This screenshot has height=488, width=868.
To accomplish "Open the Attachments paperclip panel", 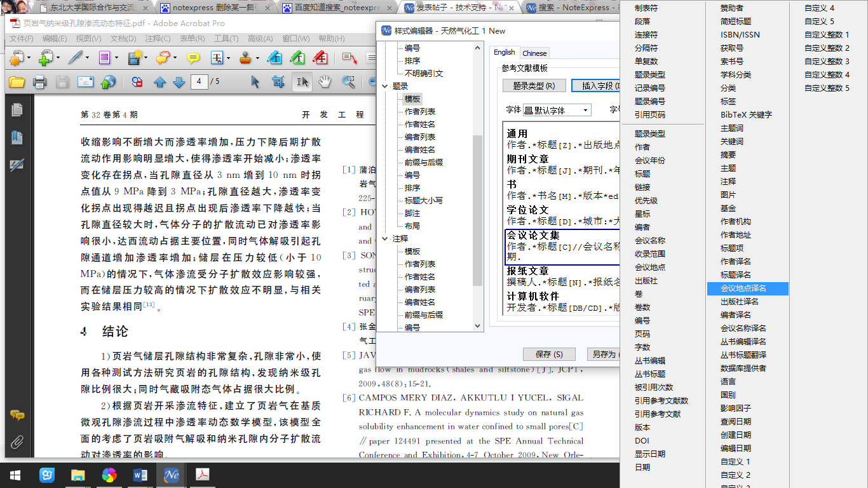I will (x=17, y=443).
